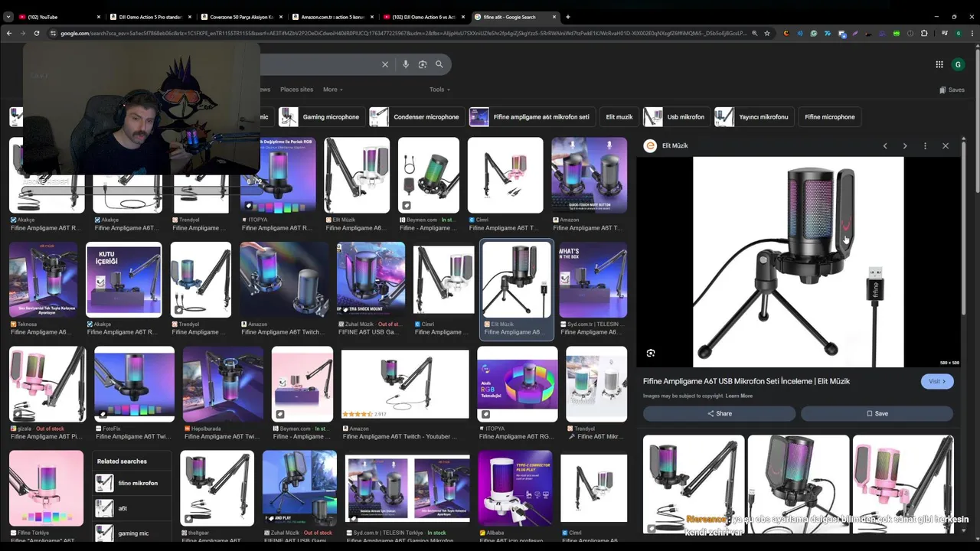
Task: Open the related pink microphone image in the preview panel
Action: tap(903, 484)
